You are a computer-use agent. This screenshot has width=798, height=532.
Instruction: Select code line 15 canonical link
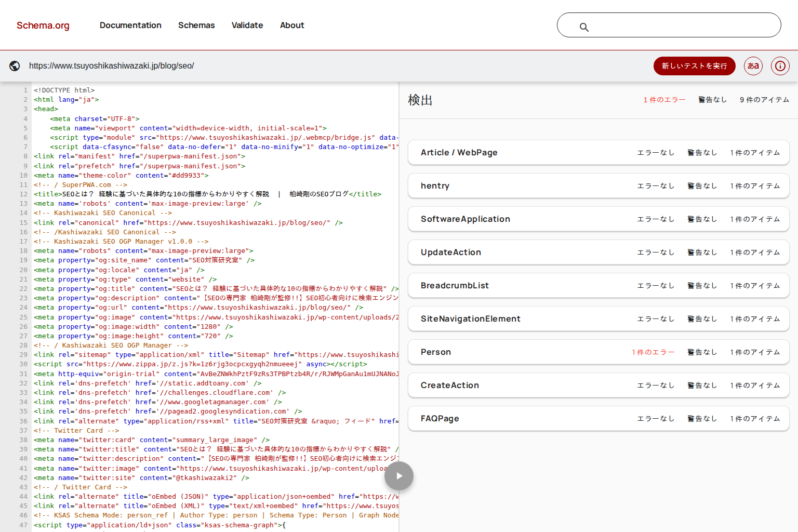pyautogui.click(x=188, y=223)
